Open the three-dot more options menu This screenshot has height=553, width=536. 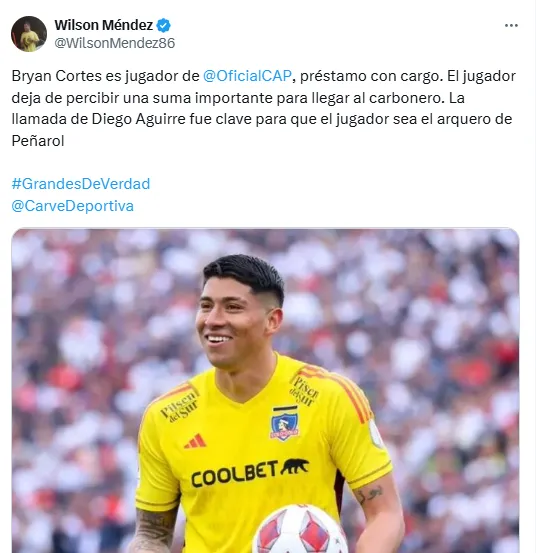511,25
